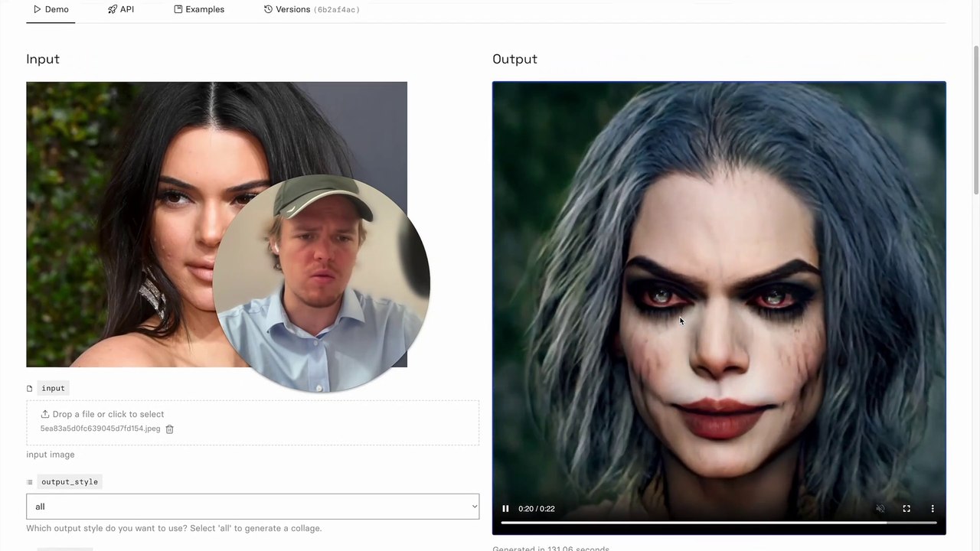
Task: Open the API tab
Action: (121, 9)
